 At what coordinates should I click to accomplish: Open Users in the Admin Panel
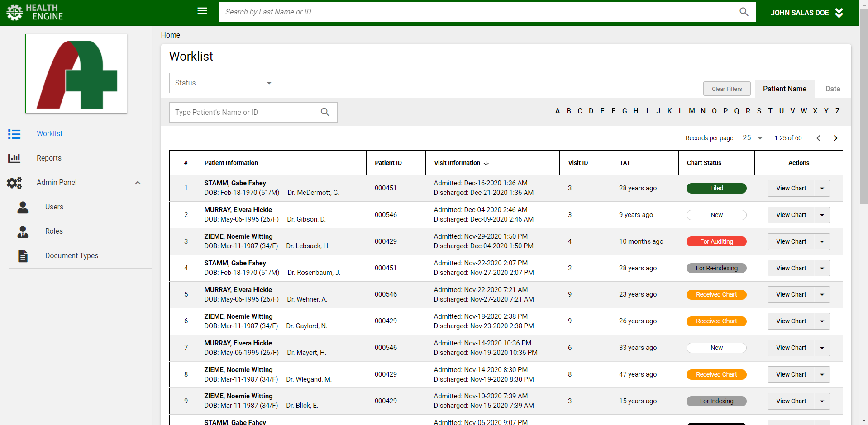tap(54, 207)
